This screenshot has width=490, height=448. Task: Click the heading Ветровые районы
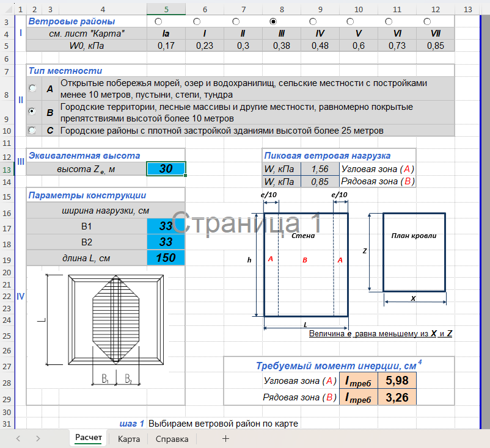[71, 21]
